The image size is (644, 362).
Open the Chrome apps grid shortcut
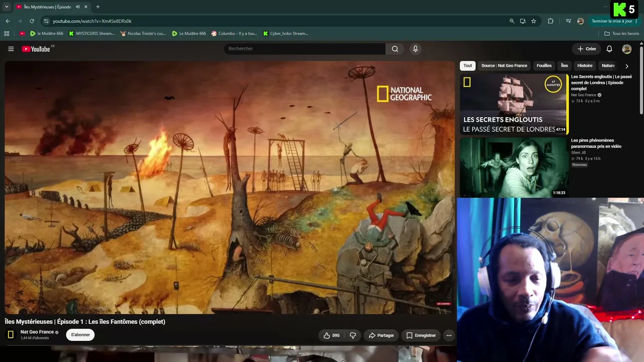[7, 34]
